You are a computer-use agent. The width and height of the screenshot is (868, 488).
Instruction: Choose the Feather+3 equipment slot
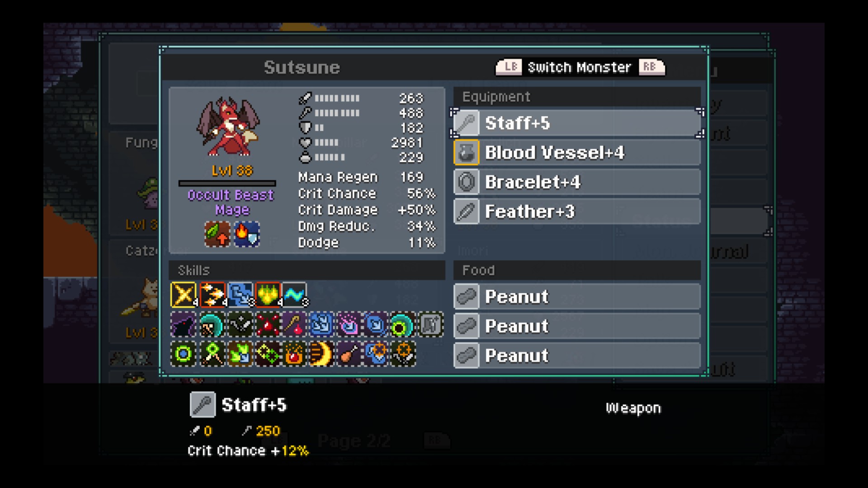pos(577,211)
